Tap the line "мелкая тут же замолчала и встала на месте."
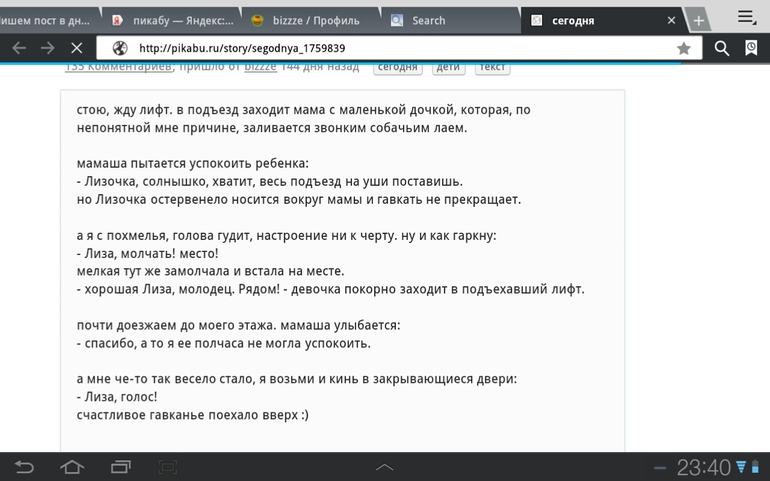Image resolution: width=770 pixels, height=481 pixels. [x=210, y=271]
